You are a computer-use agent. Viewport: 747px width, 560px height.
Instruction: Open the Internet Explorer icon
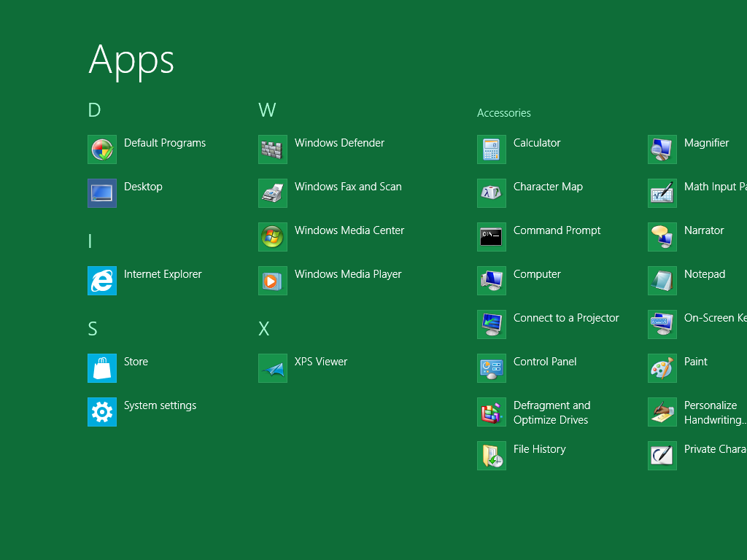102,281
